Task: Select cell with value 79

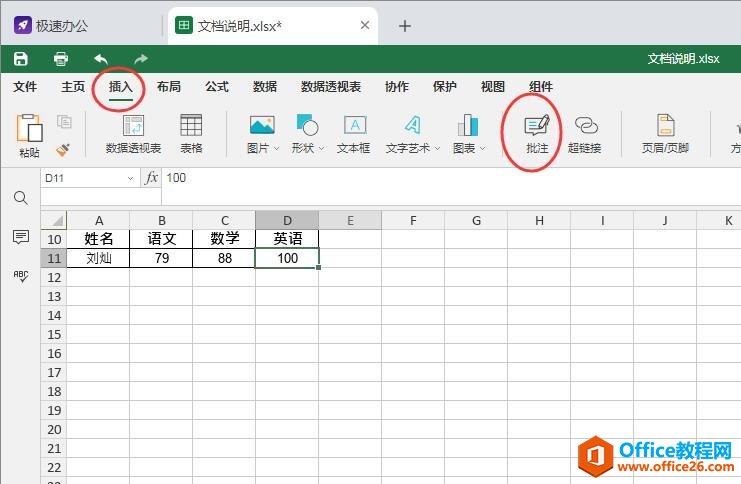Action: coord(161,258)
